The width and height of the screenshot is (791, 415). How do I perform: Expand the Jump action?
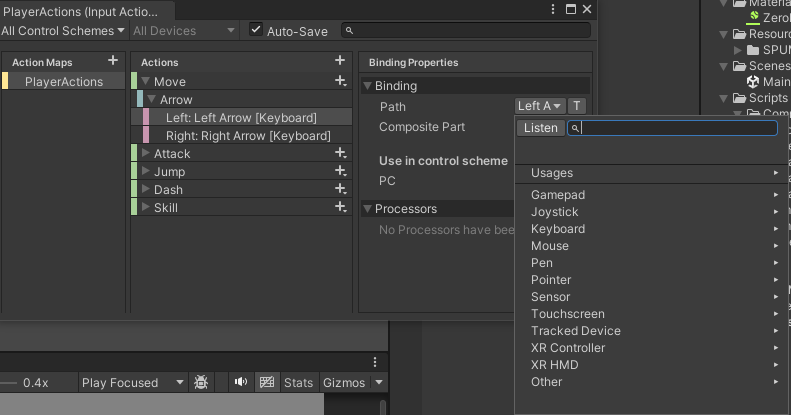click(x=146, y=172)
